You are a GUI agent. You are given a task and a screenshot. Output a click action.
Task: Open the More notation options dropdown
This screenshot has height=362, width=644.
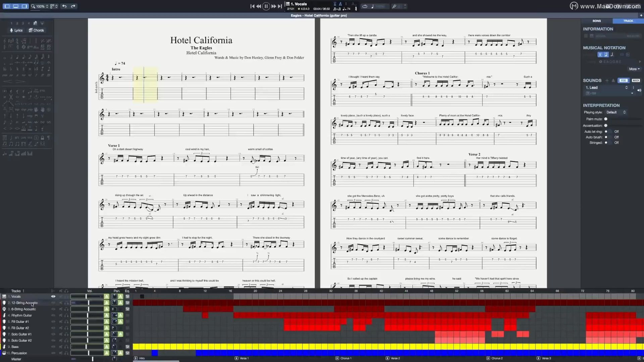pos(634,69)
